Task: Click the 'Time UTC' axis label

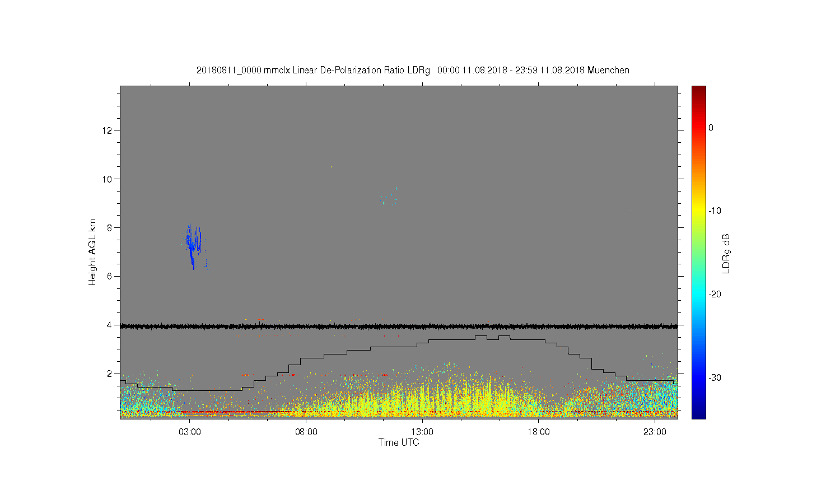Action: [x=399, y=442]
